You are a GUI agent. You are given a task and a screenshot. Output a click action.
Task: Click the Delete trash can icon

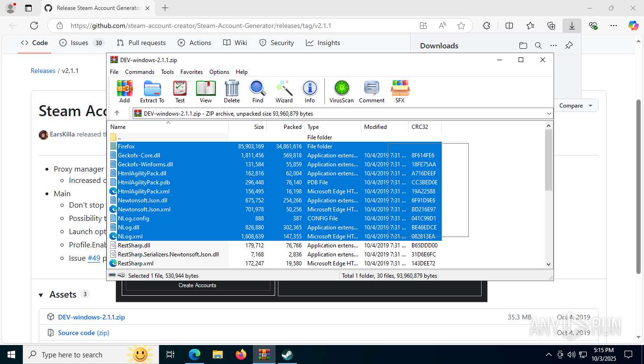(x=232, y=91)
